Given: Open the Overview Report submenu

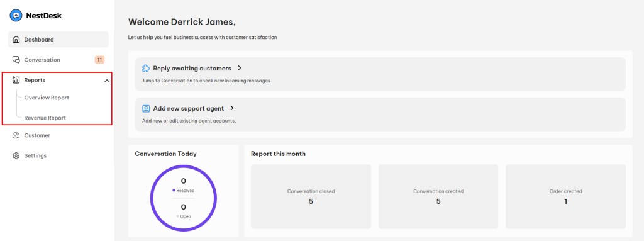Looking at the screenshot, I should tap(47, 98).
